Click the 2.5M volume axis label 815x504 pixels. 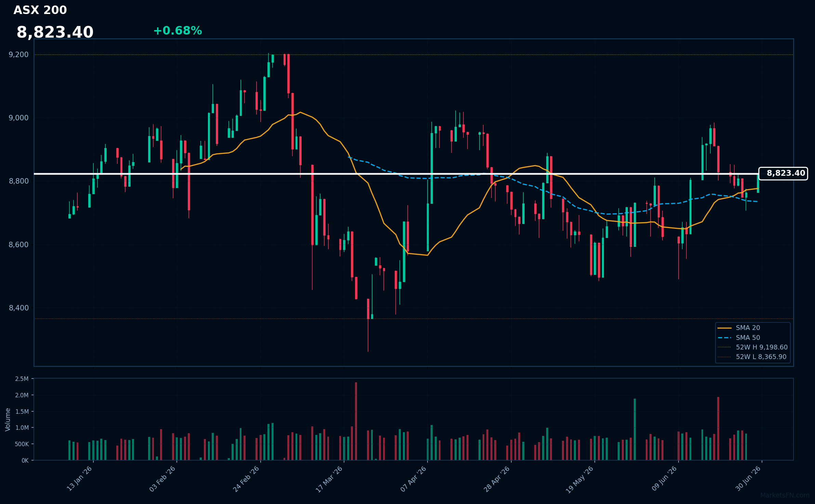coord(22,379)
